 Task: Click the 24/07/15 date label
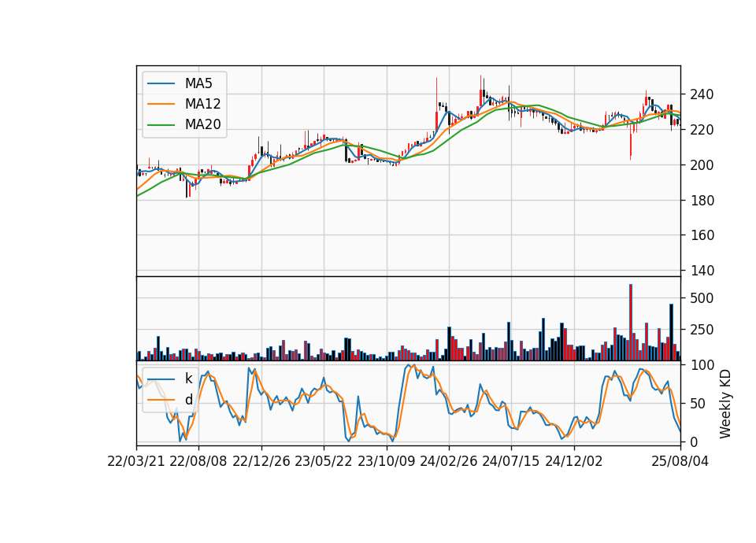coord(510,462)
